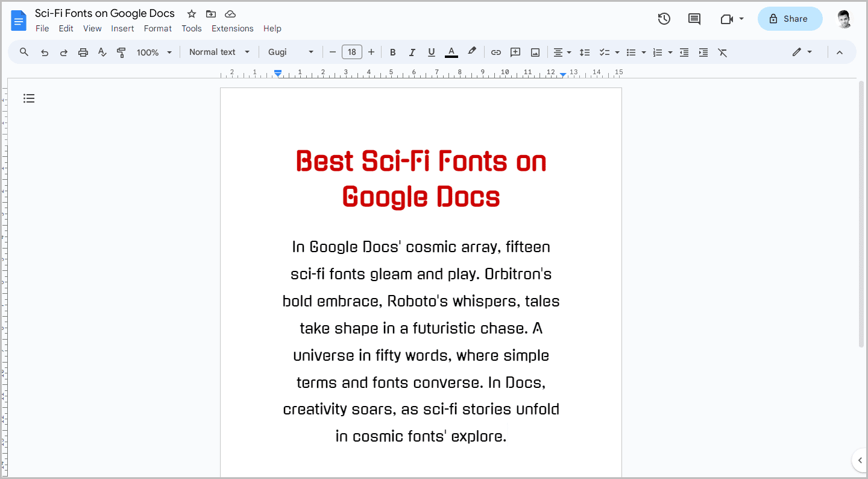Viewport: 868px width, 479px height.
Task: Print the document
Action: [83, 52]
